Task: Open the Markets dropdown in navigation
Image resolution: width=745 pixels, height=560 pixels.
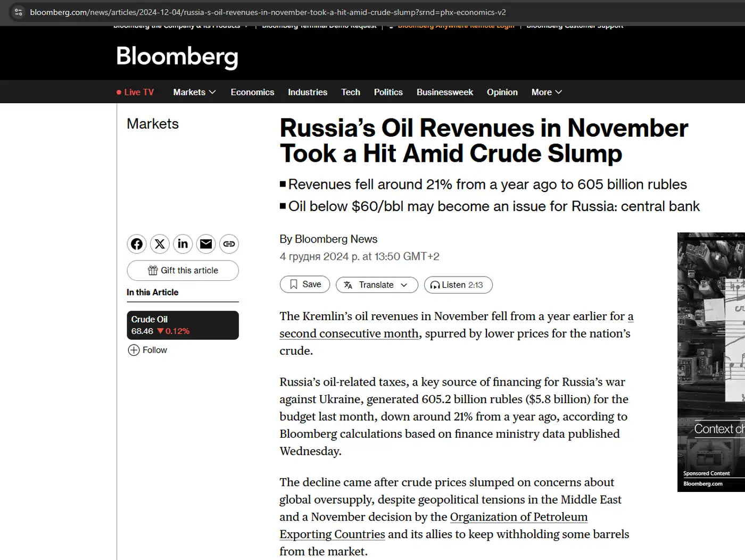Action: click(x=194, y=92)
